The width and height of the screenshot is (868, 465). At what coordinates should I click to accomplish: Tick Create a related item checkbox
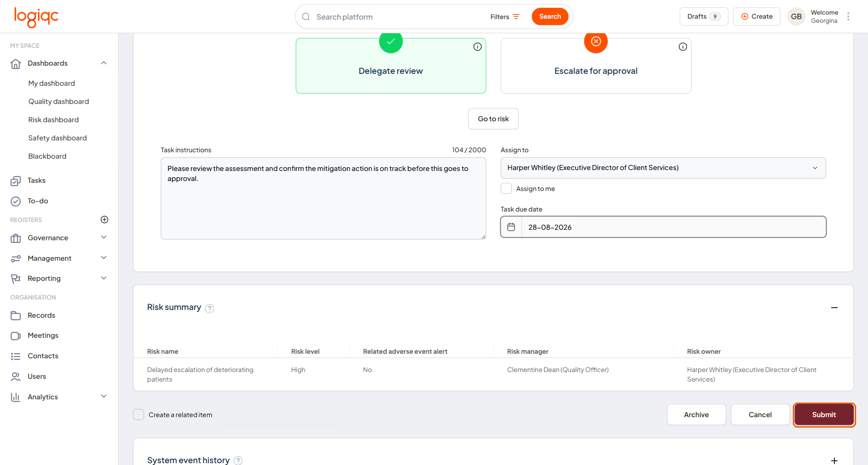pyautogui.click(x=139, y=414)
